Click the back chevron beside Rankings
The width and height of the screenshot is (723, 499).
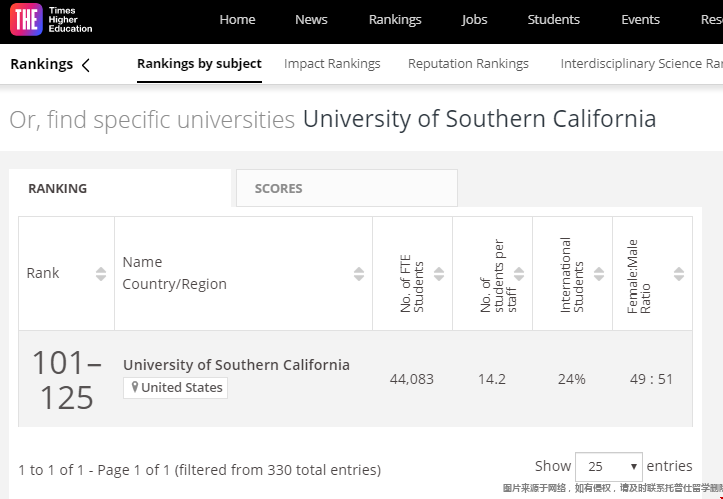(86, 65)
